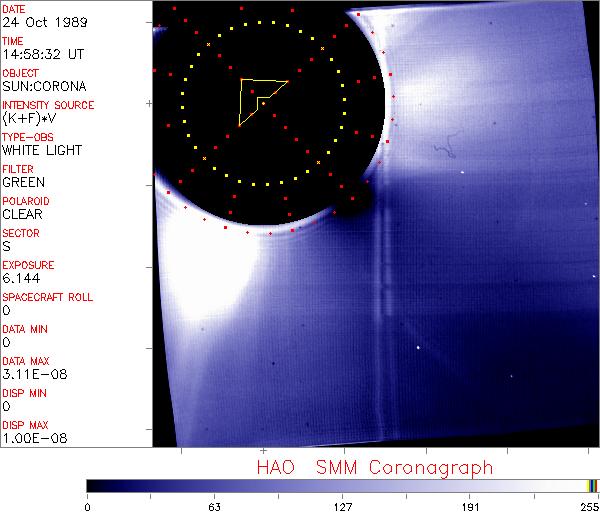Click the color bar at tick 127
Screen dimensions: 600x512
343,486
